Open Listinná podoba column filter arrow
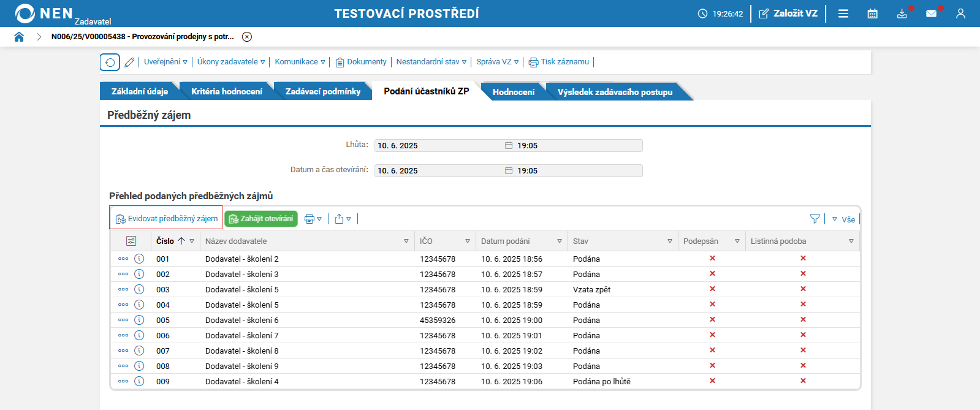Viewport: 980px width, 410px height. click(851, 241)
